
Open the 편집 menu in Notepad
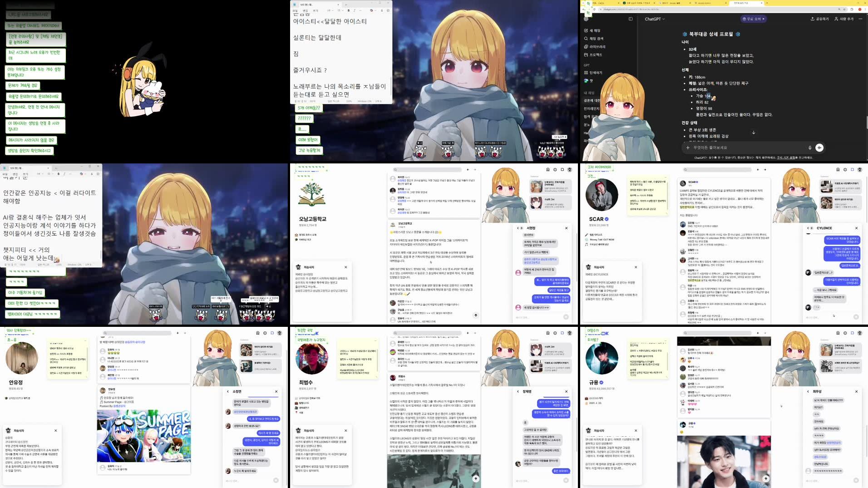coord(306,10)
